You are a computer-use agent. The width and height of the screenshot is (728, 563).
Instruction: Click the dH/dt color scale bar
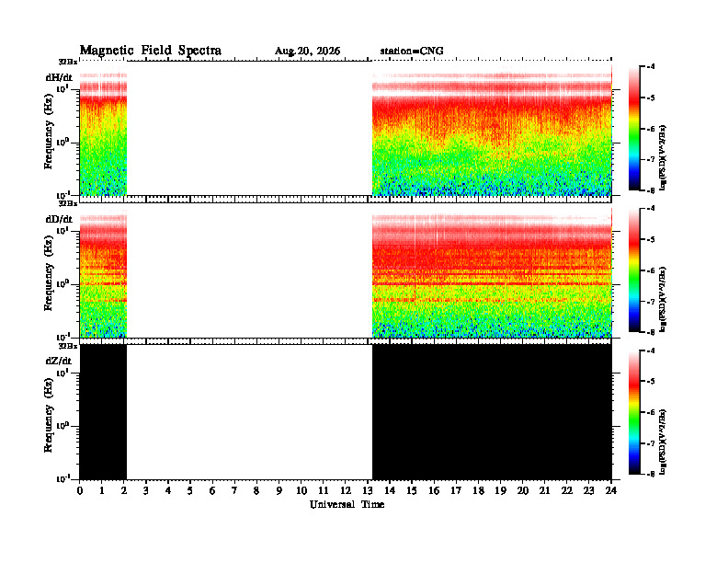pyautogui.click(x=634, y=128)
